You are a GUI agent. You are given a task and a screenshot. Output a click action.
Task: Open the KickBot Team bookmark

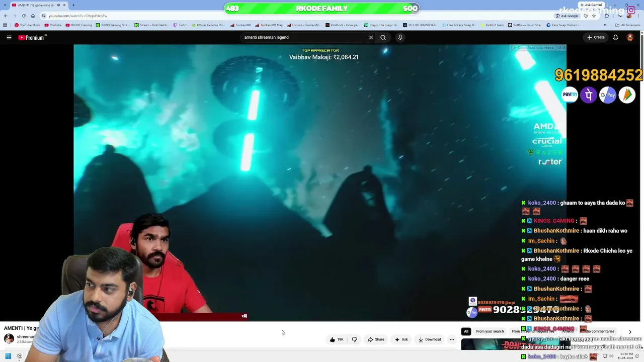[493, 25]
